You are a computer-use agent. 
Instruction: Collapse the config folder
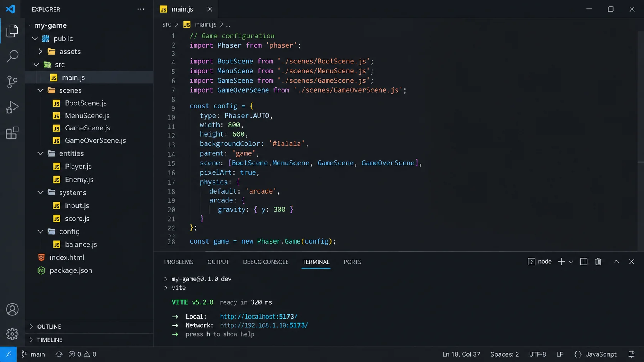(x=40, y=232)
